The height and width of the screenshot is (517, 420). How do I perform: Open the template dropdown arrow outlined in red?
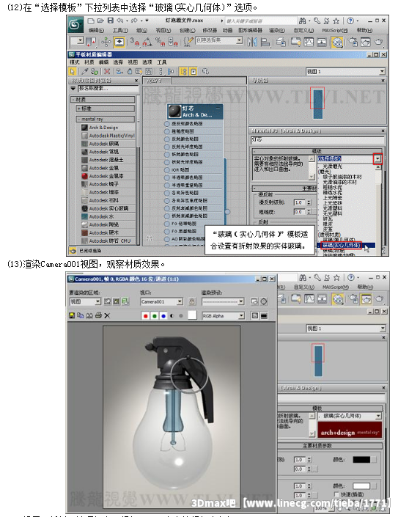click(x=377, y=158)
